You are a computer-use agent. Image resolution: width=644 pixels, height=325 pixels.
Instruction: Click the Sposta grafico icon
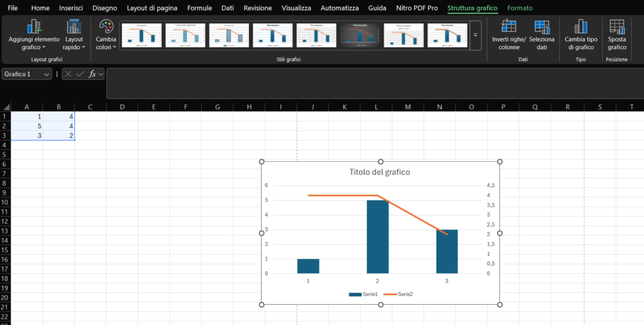click(x=617, y=26)
